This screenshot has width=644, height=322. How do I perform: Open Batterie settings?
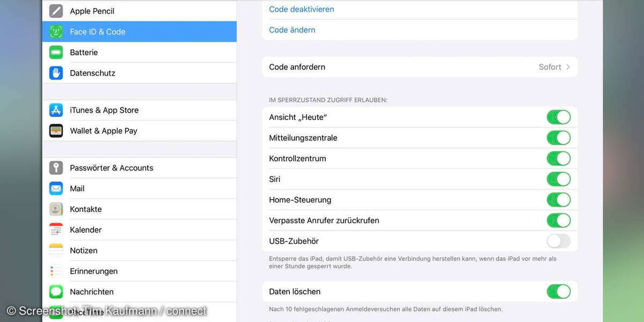point(140,52)
